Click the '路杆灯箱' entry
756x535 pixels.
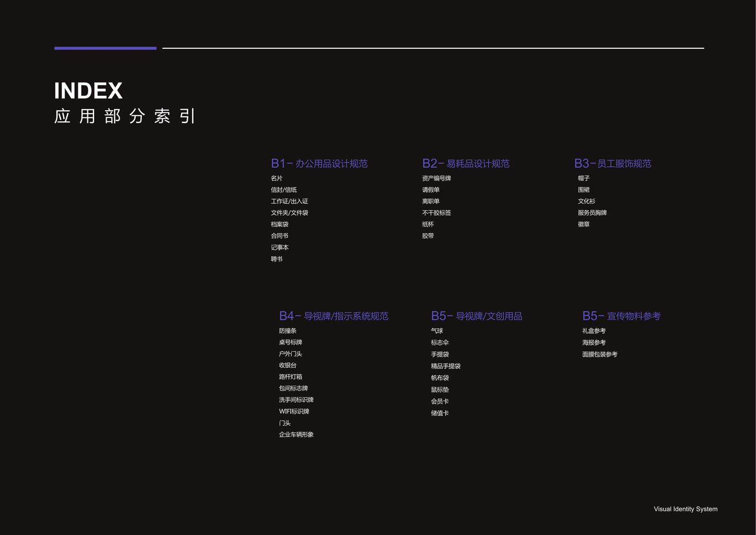click(291, 377)
